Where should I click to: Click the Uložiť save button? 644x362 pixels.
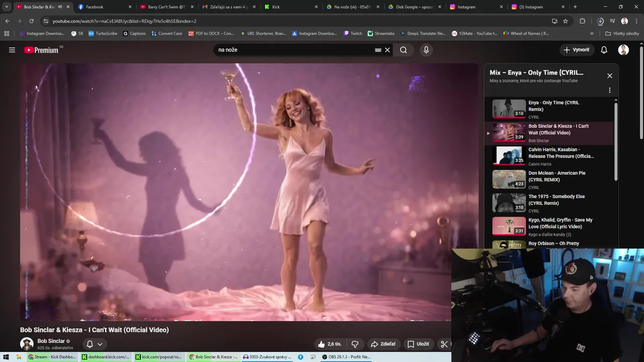point(419,344)
